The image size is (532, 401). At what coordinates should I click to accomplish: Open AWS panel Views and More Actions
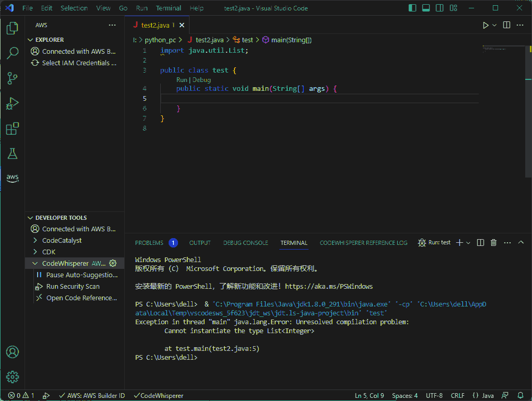[112, 25]
